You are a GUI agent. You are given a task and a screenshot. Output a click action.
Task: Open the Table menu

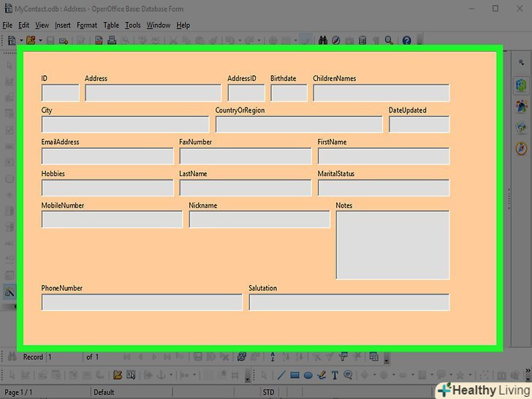tap(111, 25)
